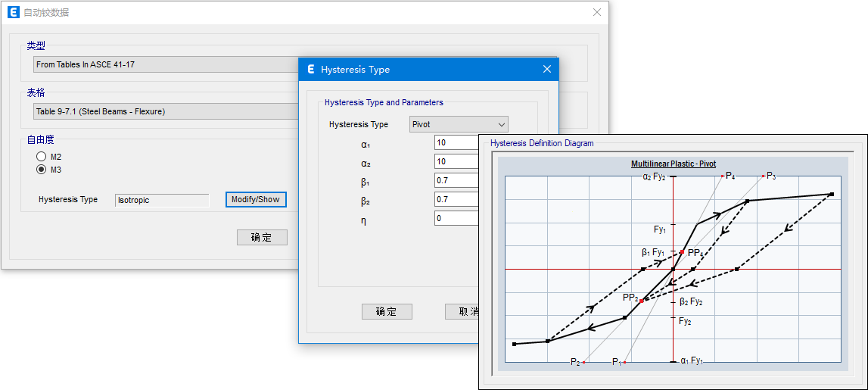Image resolution: width=868 pixels, height=390 pixels.
Task: Close the 自动铰数据 dialog
Action: coord(597,12)
